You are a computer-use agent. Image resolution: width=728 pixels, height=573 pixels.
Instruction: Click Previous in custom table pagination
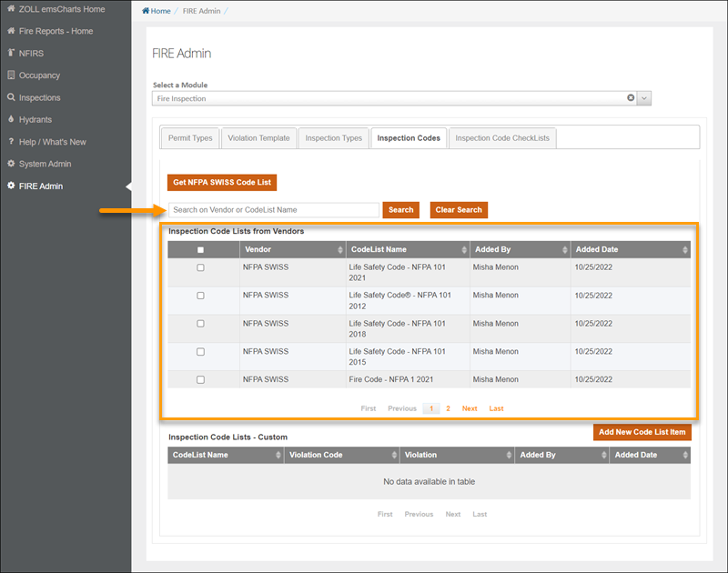pos(419,514)
